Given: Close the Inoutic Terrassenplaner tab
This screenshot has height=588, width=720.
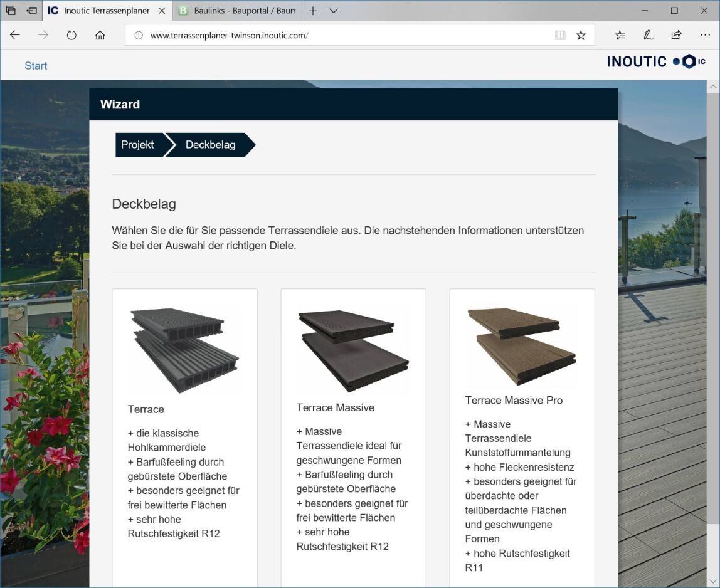Looking at the screenshot, I should [162, 11].
